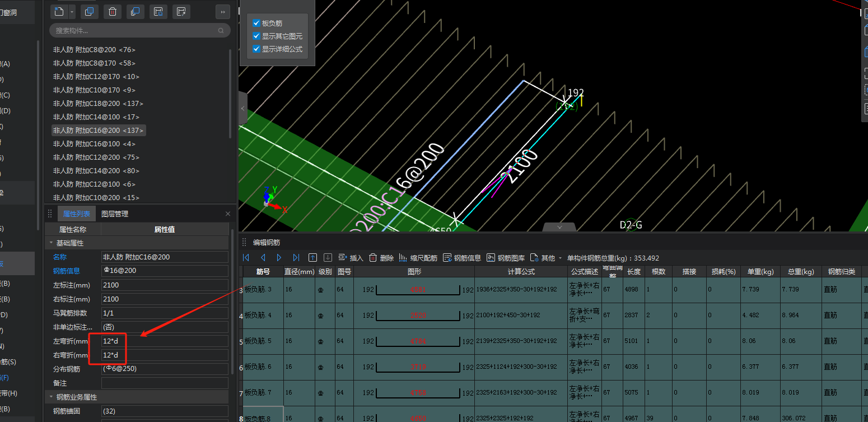Toggle the 显示其它图元 checkbox

(x=256, y=36)
